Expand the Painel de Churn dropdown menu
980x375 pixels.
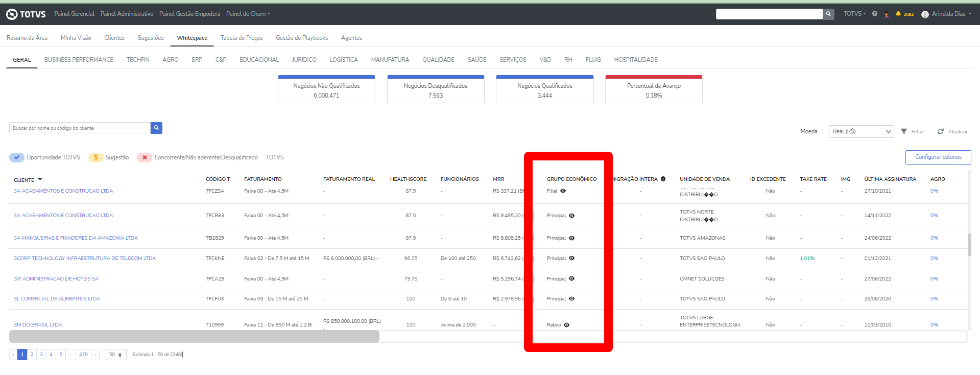(248, 14)
